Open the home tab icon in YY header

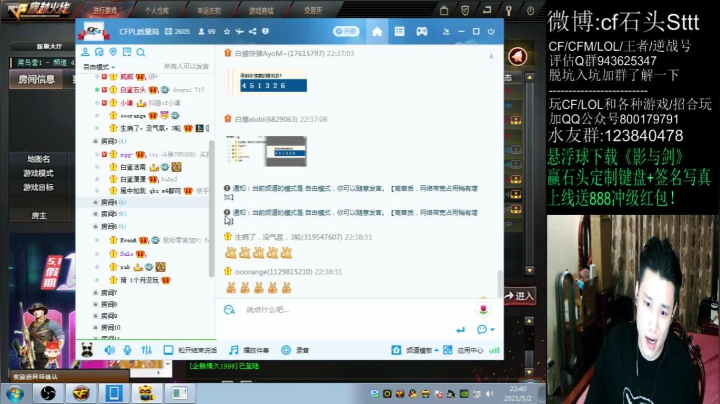(x=377, y=31)
